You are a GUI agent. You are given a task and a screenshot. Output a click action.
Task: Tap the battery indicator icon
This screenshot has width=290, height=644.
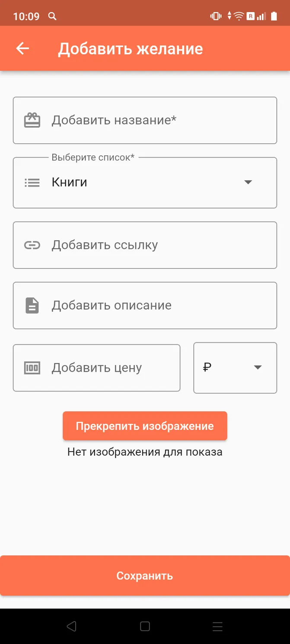pyautogui.click(x=274, y=16)
